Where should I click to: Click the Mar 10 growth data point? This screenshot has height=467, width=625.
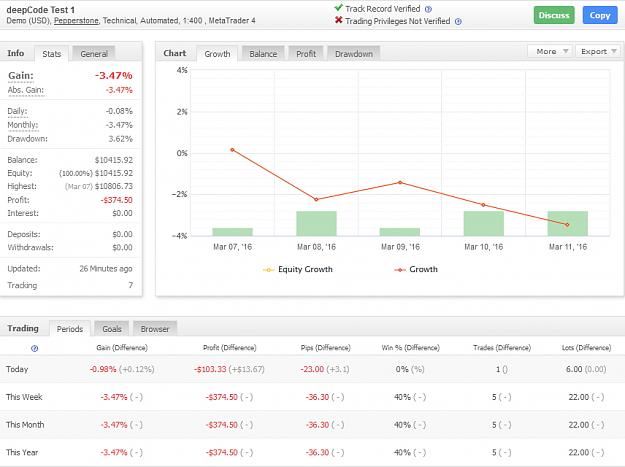click(x=483, y=205)
